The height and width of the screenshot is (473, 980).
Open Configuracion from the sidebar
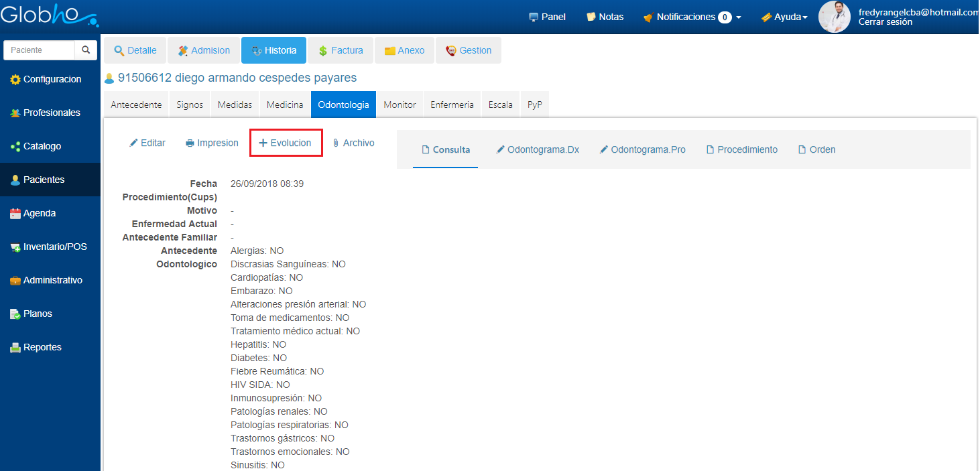pyautogui.click(x=46, y=79)
